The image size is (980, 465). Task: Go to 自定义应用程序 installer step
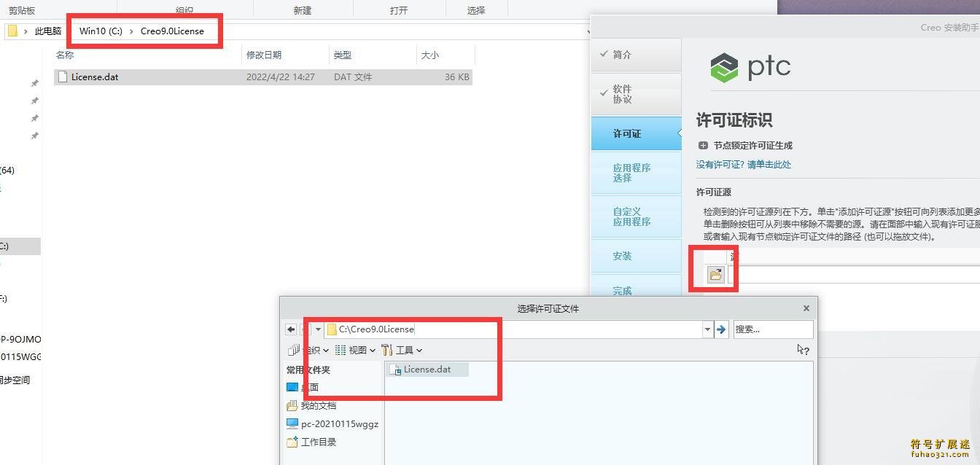tap(636, 216)
